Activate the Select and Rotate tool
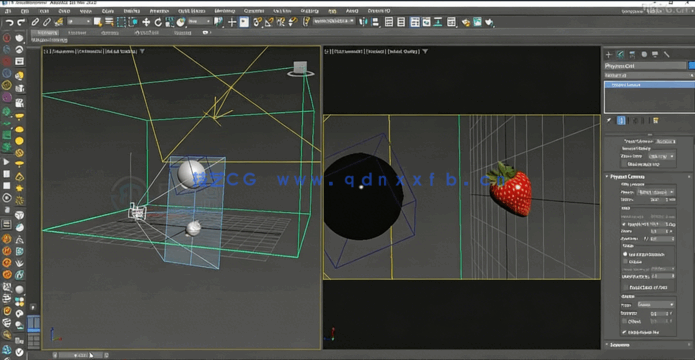The width and height of the screenshot is (695, 360). [x=158, y=22]
